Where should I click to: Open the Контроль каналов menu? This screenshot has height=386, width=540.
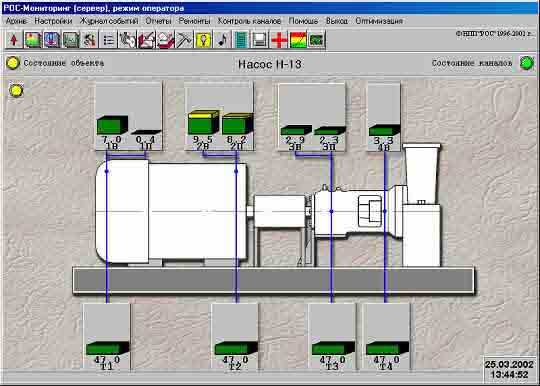point(249,21)
